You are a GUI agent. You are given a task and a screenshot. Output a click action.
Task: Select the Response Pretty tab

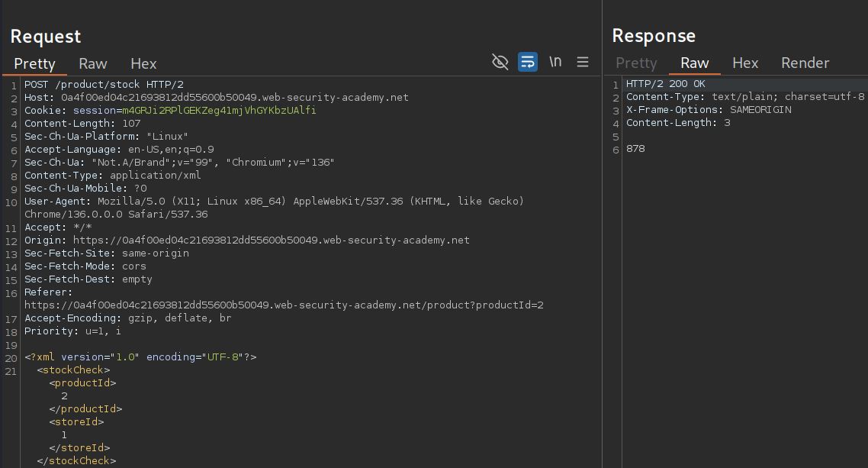click(636, 63)
